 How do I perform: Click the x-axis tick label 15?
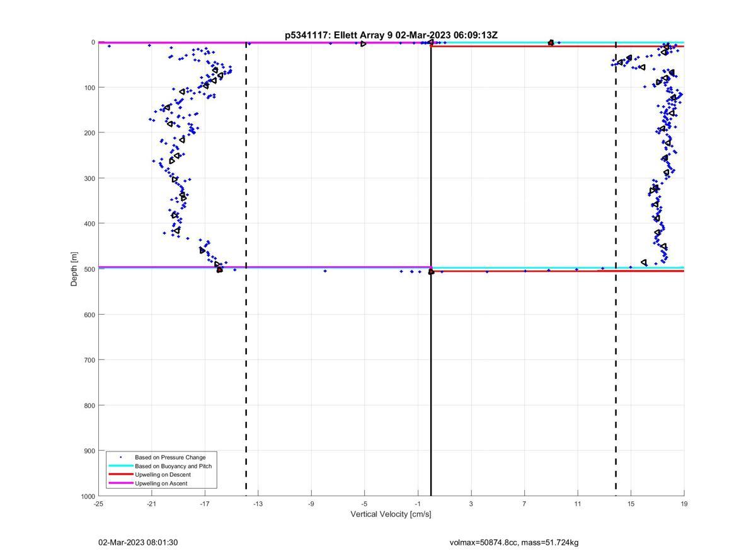(631, 504)
